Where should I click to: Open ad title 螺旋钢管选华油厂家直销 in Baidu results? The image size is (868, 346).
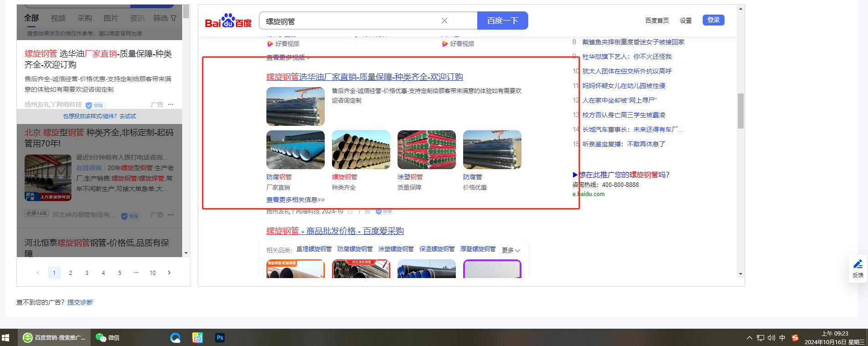pyautogui.click(x=365, y=77)
